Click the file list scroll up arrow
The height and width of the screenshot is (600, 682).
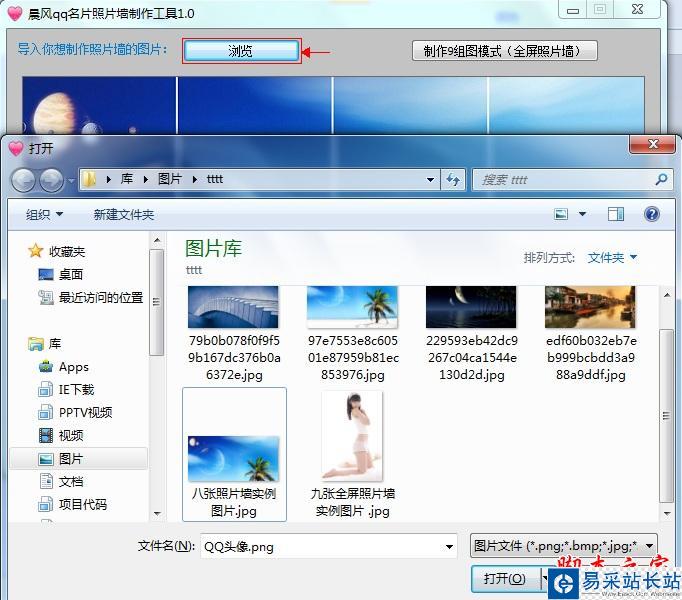[666, 295]
